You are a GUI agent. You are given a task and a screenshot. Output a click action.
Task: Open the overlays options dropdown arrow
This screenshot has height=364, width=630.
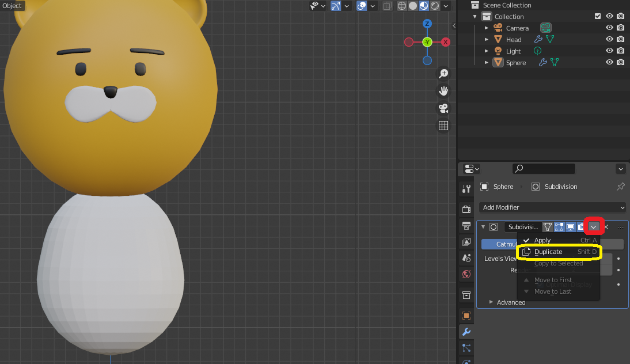pos(373,6)
